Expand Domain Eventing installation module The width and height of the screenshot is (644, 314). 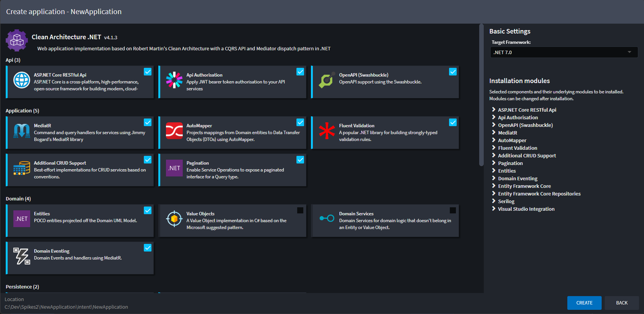(494, 178)
